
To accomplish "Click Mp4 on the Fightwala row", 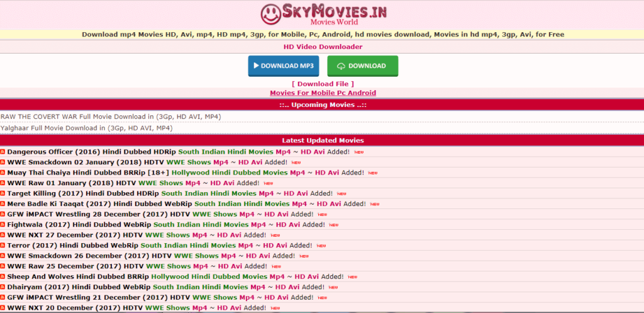I will 258,225.
